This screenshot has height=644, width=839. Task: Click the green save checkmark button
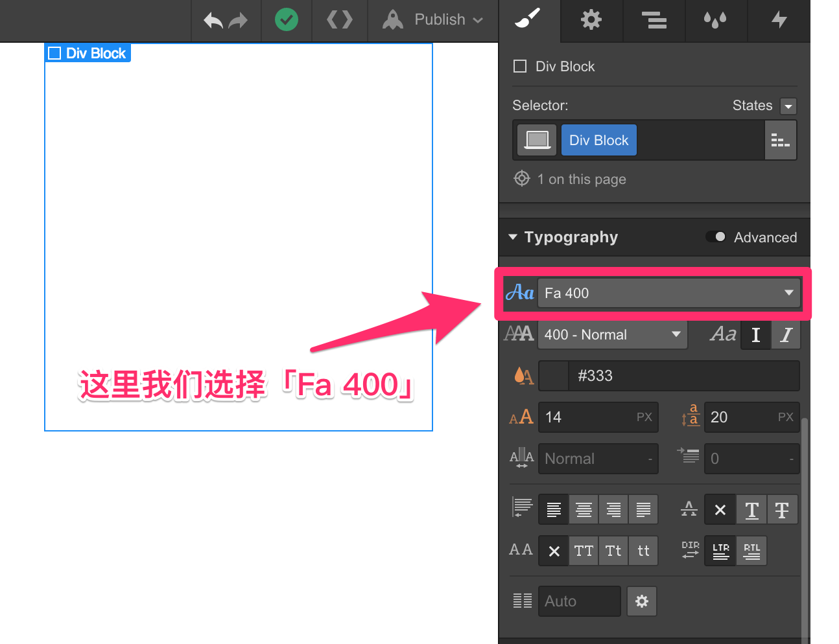(x=287, y=19)
